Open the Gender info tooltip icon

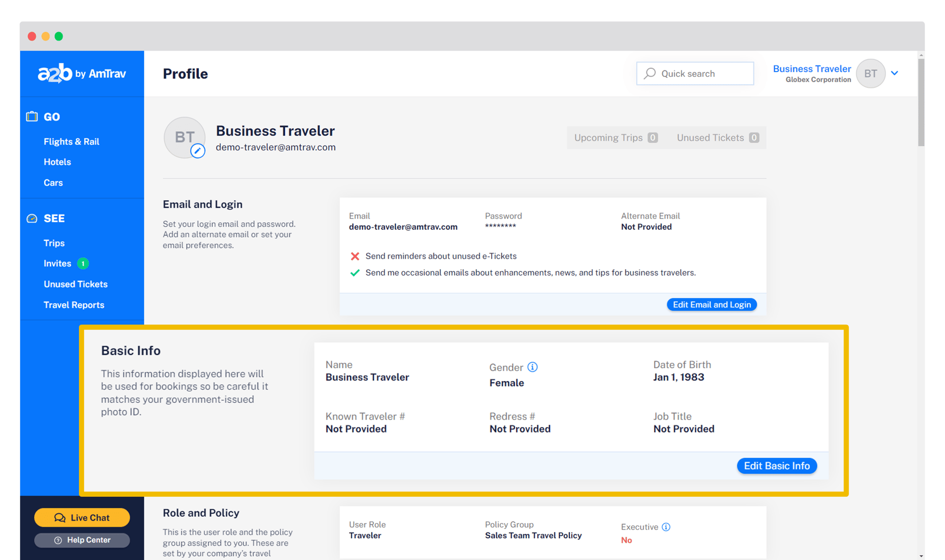tap(533, 367)
